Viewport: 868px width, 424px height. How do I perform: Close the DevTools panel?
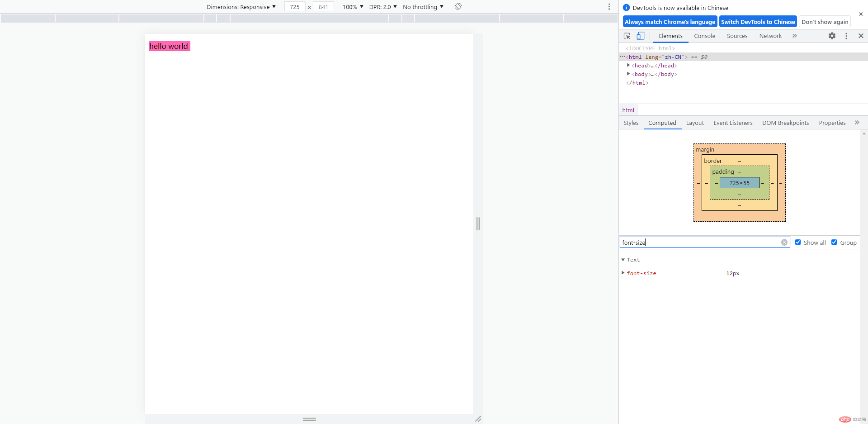click(x=861, y=36)
